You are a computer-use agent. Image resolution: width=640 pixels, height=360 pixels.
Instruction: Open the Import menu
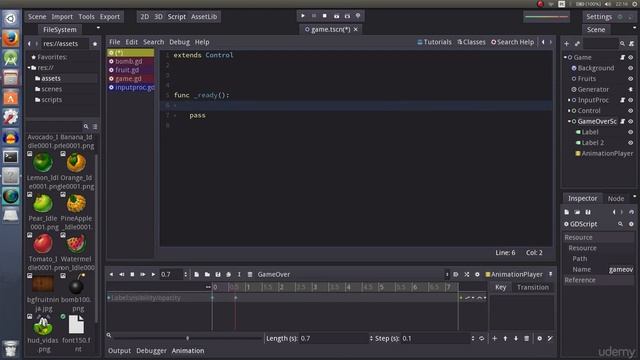click(62, 17)
